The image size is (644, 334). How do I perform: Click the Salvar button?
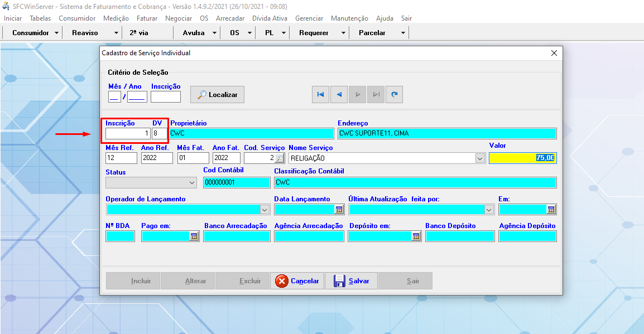tap(351, 281)
